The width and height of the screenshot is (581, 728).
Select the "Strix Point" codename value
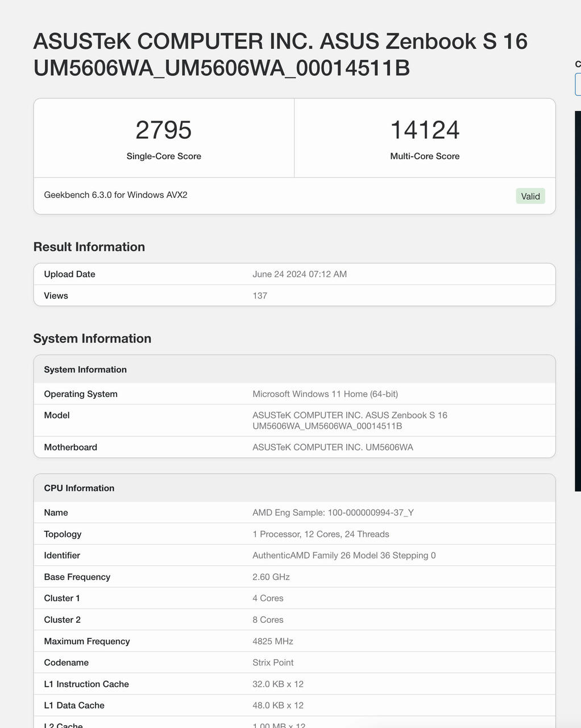273,663
